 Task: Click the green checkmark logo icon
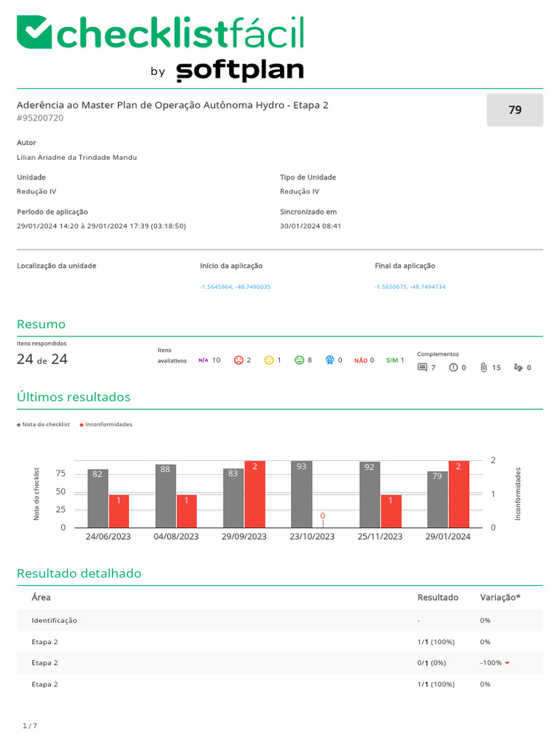click(34, 32)
